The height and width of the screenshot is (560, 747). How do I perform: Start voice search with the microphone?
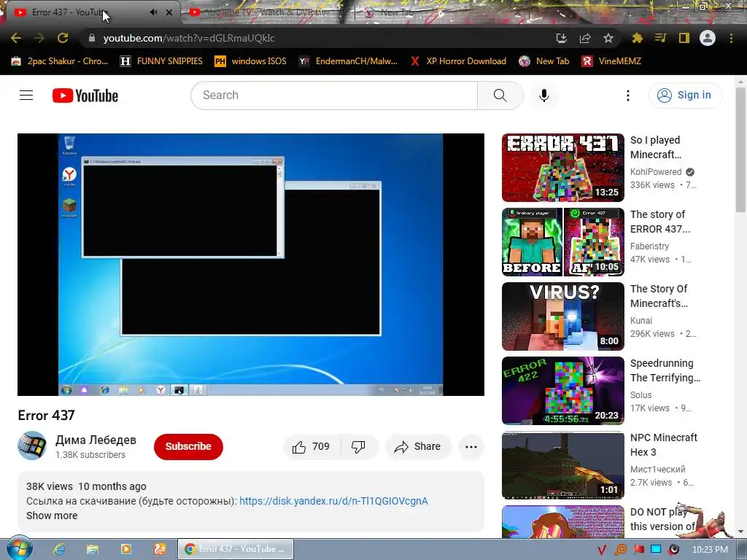tap(543, 96)
